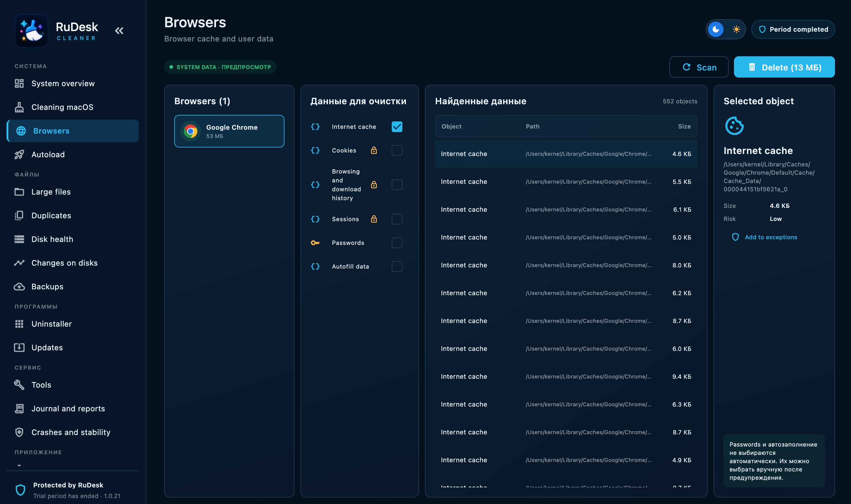Switch to dark mode with the moon icon
This screenshot has width=851, height=504.
tap(716, 29)
